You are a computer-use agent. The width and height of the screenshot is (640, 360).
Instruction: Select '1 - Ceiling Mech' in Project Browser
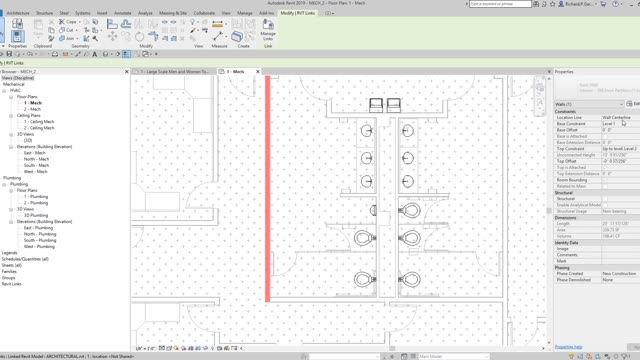[x=39, y=122]
